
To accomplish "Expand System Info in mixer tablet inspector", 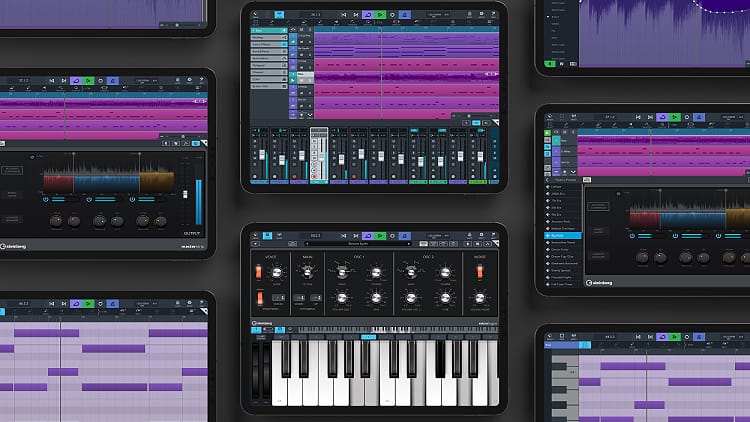I will pos(269,86).
